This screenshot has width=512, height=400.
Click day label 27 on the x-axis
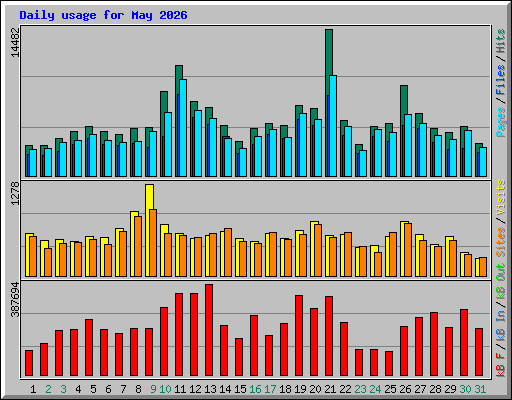click(420, 389)
